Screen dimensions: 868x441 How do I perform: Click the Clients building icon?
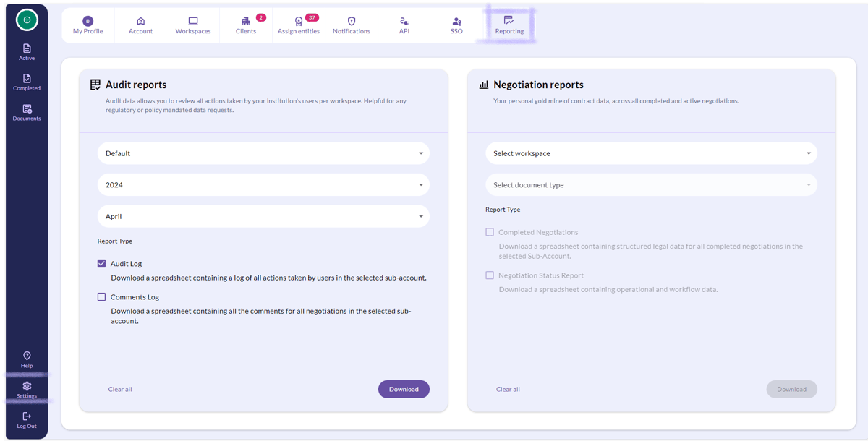pos(246,21)
